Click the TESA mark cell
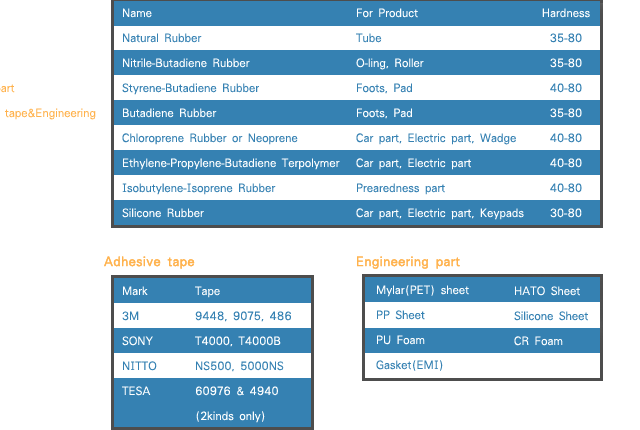Viewport: 640px width, 430px height. 136,391
